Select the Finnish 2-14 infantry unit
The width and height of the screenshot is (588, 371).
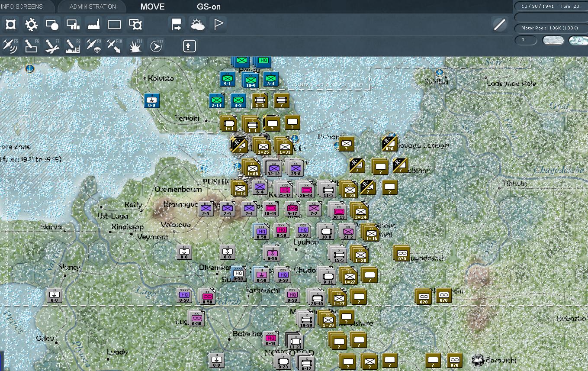coord(217,101)
